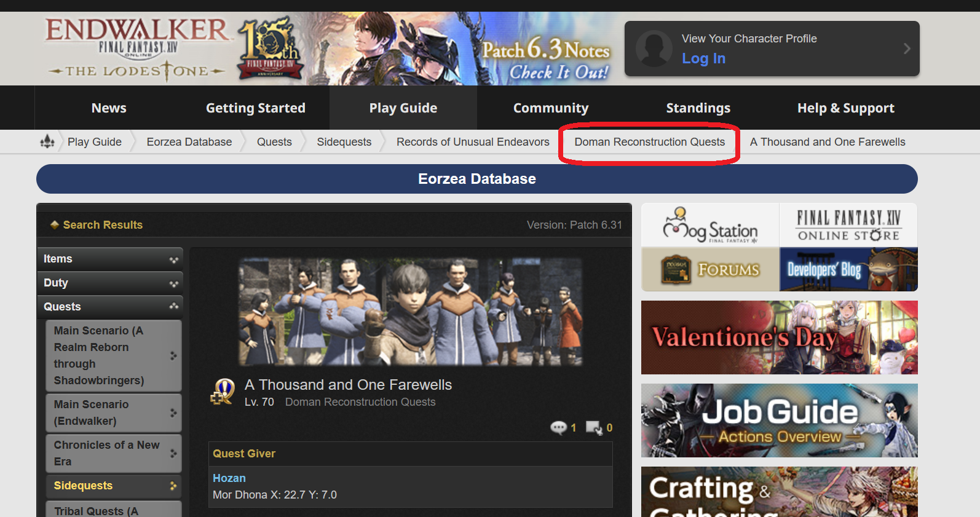Click the Version: Patch 6.31 text
This screenshot has width=980, height=517.
574,225
